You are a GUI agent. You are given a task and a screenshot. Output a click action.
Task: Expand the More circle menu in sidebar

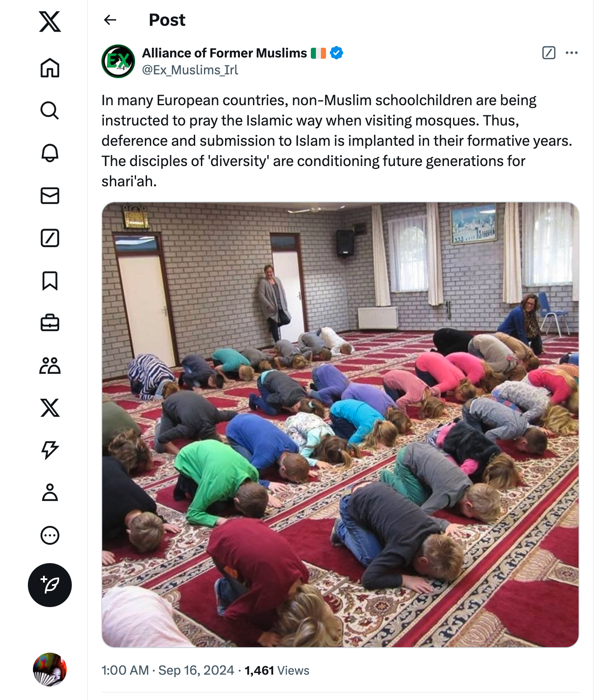50,535
